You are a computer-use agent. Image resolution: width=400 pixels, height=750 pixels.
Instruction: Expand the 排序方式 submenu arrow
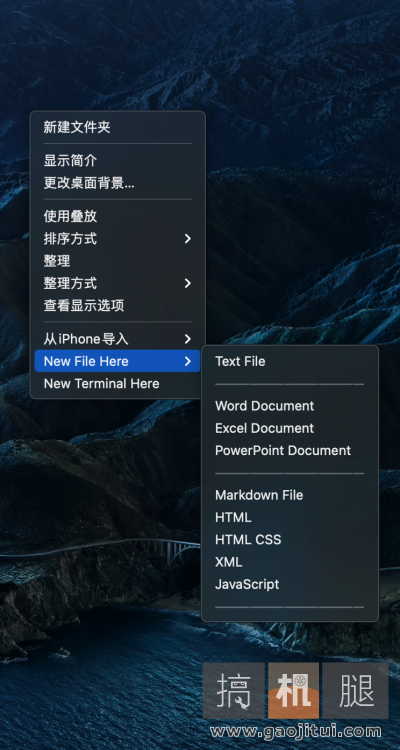point(188,239)
